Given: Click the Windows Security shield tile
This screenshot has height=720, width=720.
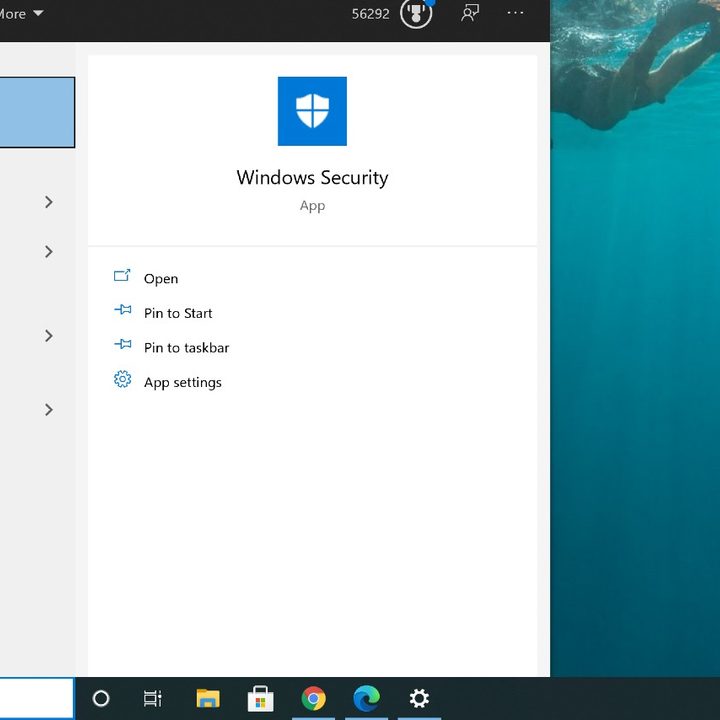Looking at the screenshot, I should click(312, 111).
